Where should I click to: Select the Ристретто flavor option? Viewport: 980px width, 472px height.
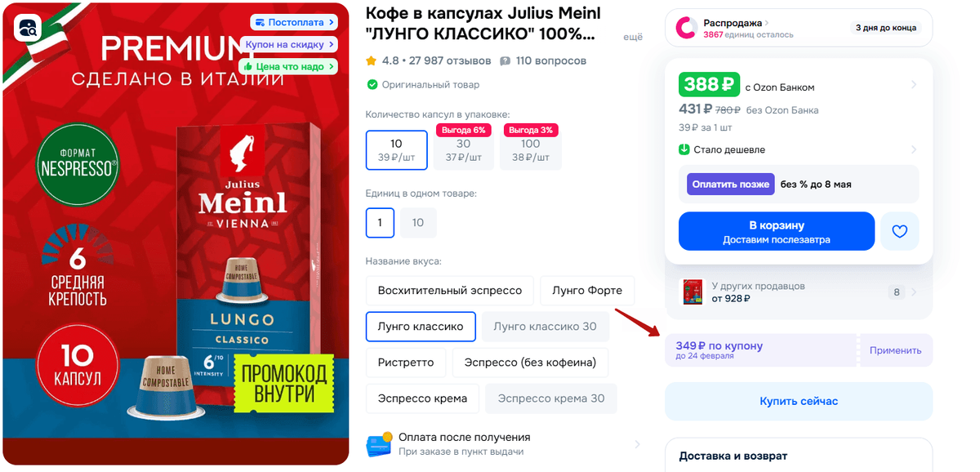(406, 363)
